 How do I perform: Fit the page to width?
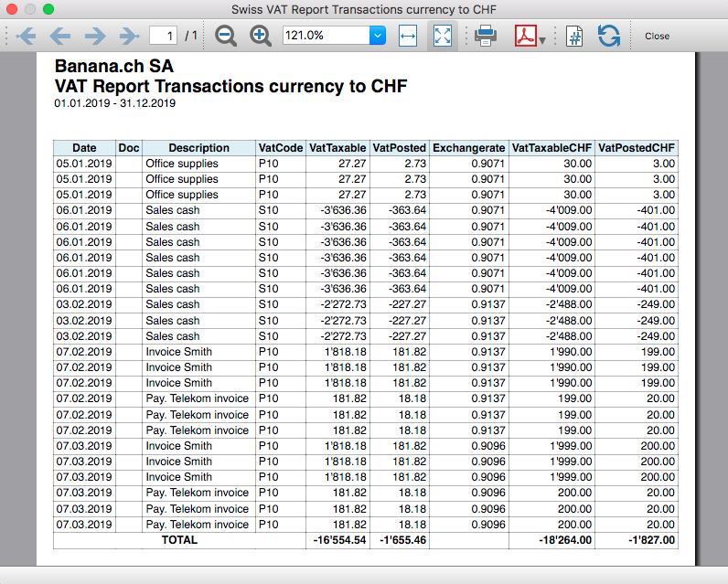tap(408, 37)
